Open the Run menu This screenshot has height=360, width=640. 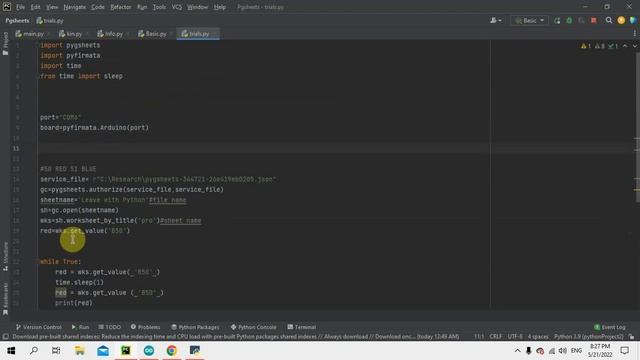(x=142, y=7)
